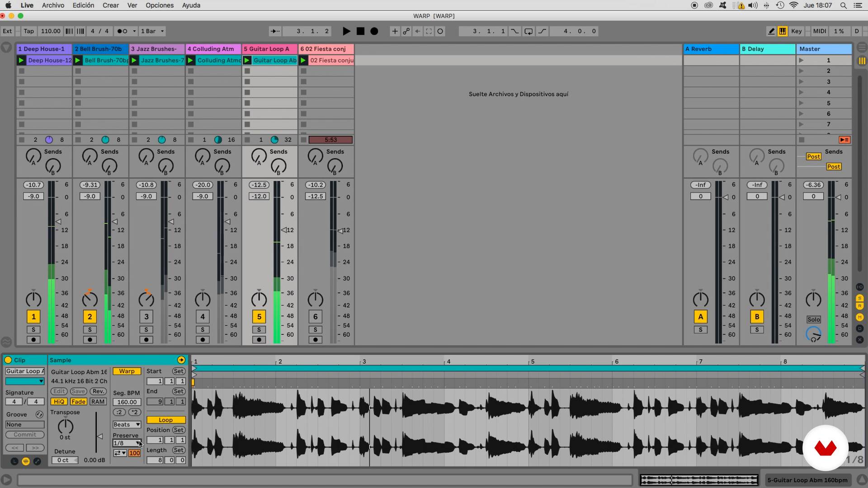Screen dimensions: 868x488
Task: Select the 5 Guitar Loop A track header
Action: 269,49
